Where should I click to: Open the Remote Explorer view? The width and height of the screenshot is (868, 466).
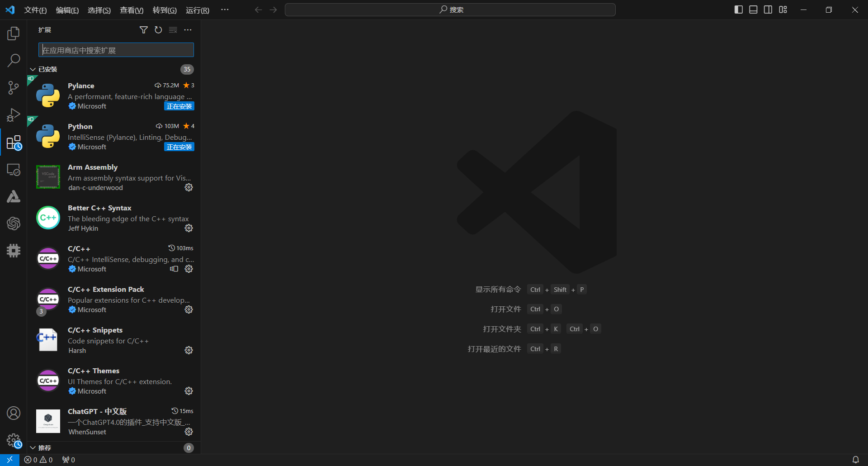pos(14,170)
